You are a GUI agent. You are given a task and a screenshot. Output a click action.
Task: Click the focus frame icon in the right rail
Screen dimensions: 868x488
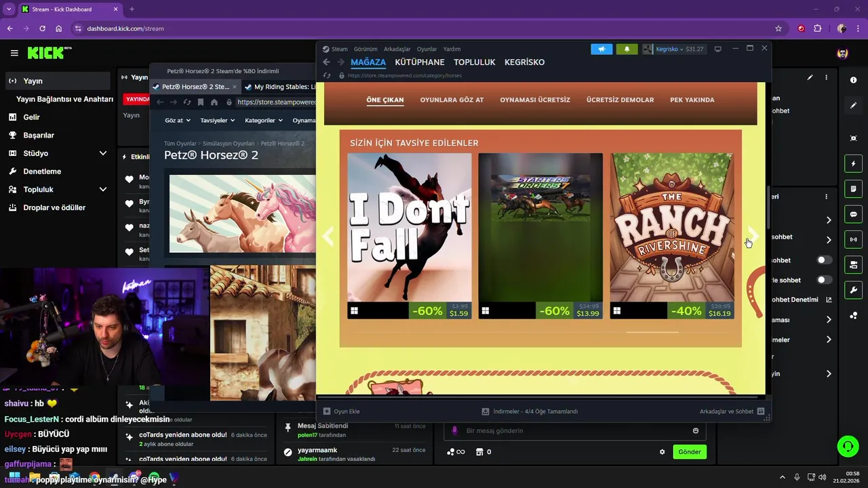click(x=853, y=138)
